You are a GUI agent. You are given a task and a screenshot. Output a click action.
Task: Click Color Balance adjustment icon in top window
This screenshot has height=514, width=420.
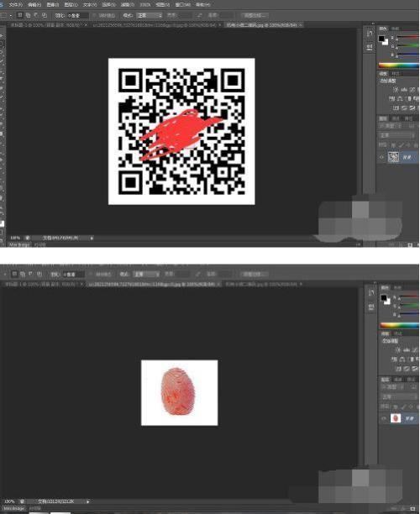(401, 98)
